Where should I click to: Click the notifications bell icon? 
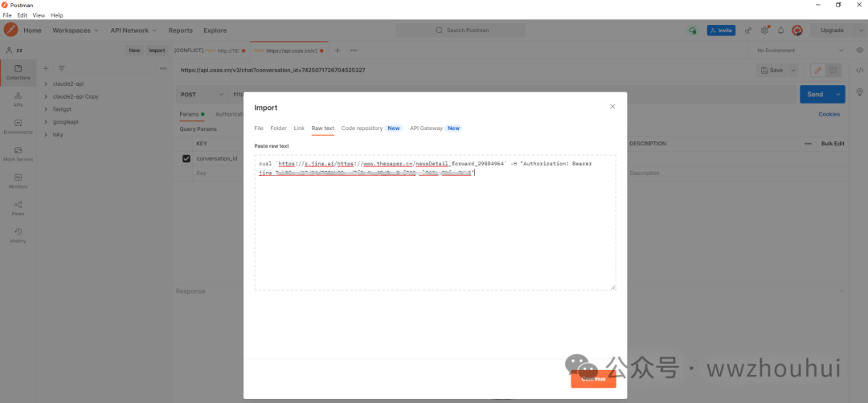780,31
